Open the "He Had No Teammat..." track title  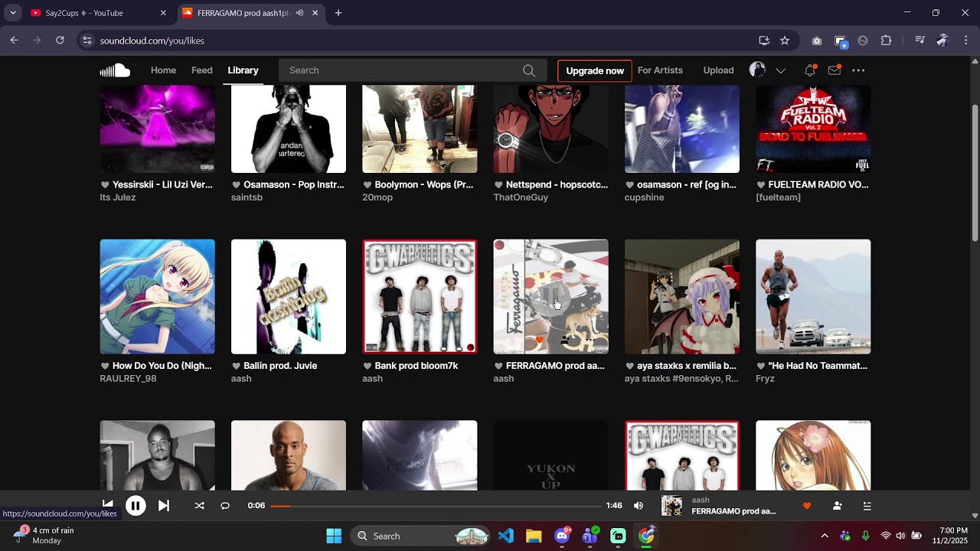[x=818, y=366]
